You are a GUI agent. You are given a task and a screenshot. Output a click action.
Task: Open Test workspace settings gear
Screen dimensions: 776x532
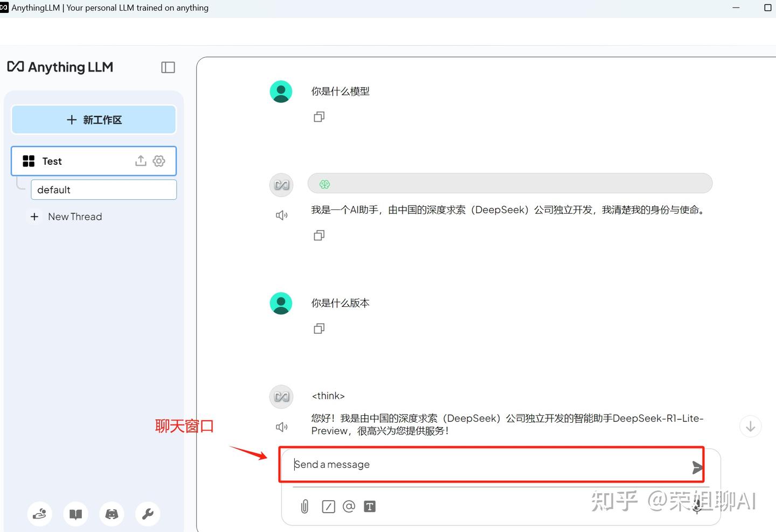pyautogui.click(x=159, y=160)
